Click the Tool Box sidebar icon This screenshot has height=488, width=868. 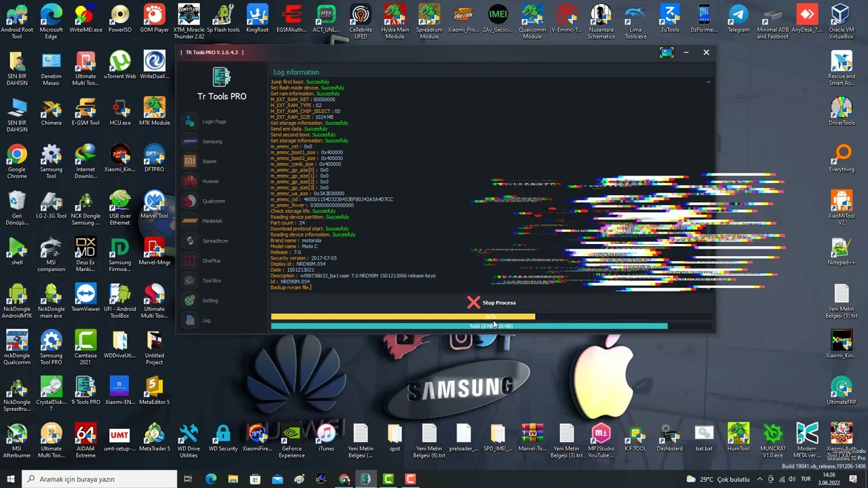click(190, 281)
